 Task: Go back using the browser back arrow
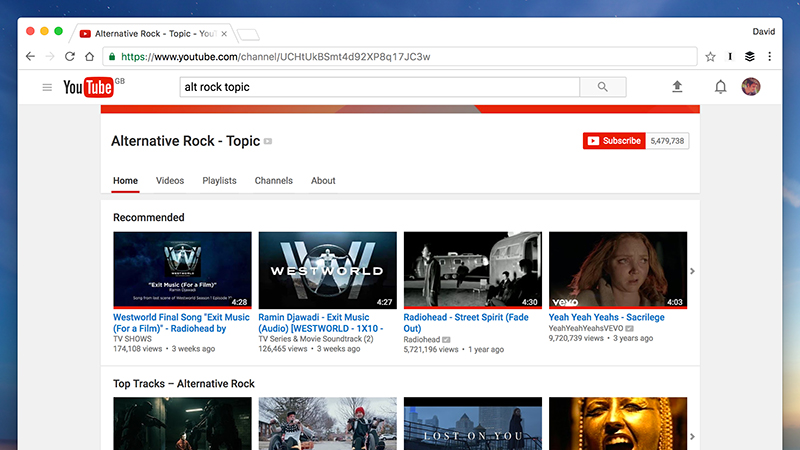point(30,57)
